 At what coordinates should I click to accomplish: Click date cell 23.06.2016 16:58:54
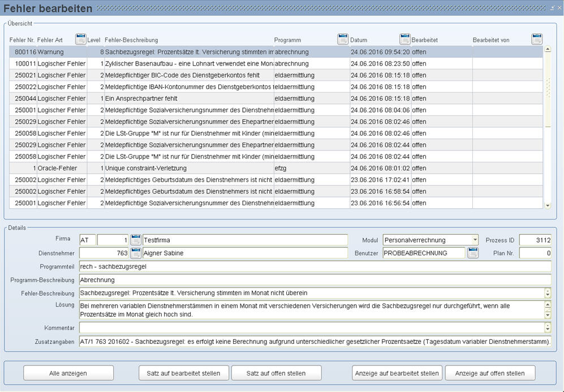pos(381,191)
